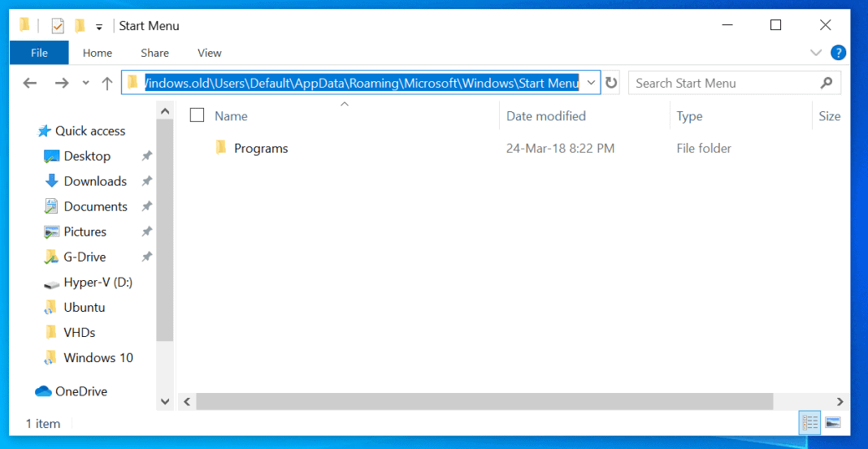Click the title bar folder icon

coord(24,25)
